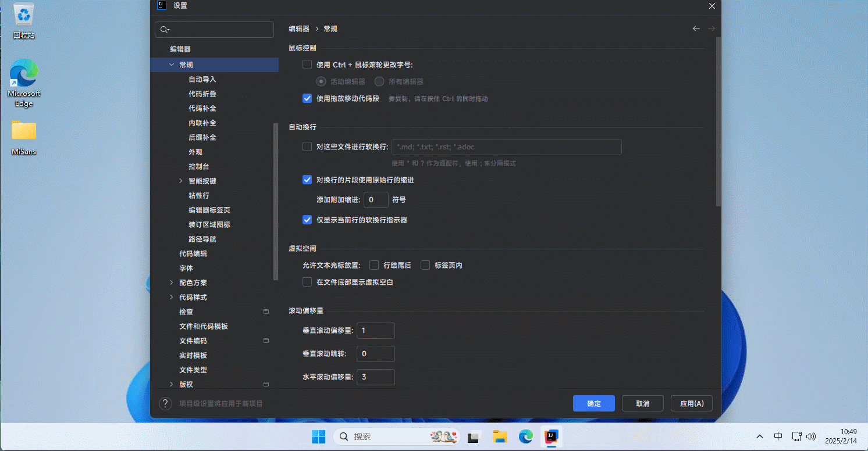
Task: Enable Ctrl + mouse wheel font size checkbox
Action: tap(307, 65)
